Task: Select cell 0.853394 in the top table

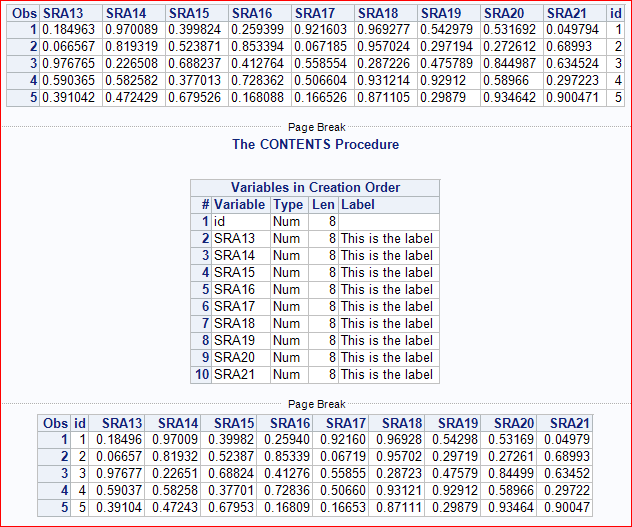Action: [x=258, y=47]
